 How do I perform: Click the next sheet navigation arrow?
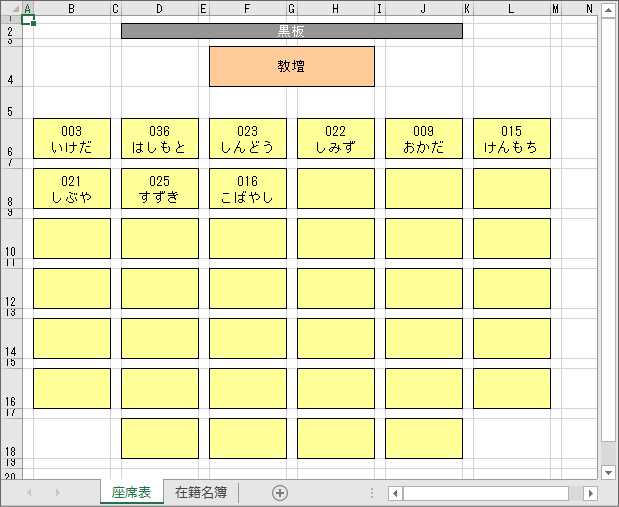click(x=58, y=492)
